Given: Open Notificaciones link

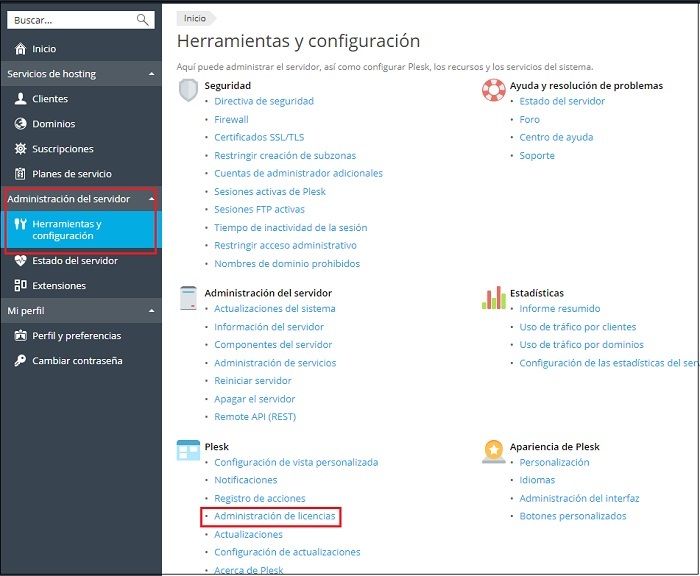Looking at the screenshot, I should [x=246, y=480].
